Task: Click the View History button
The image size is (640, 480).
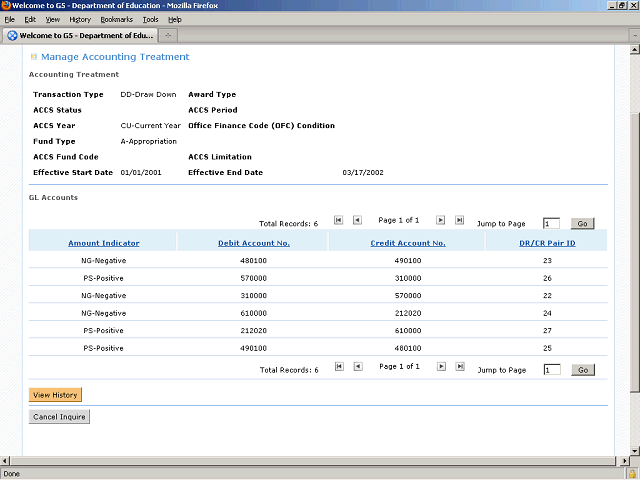Action: (x=56, y=395)
